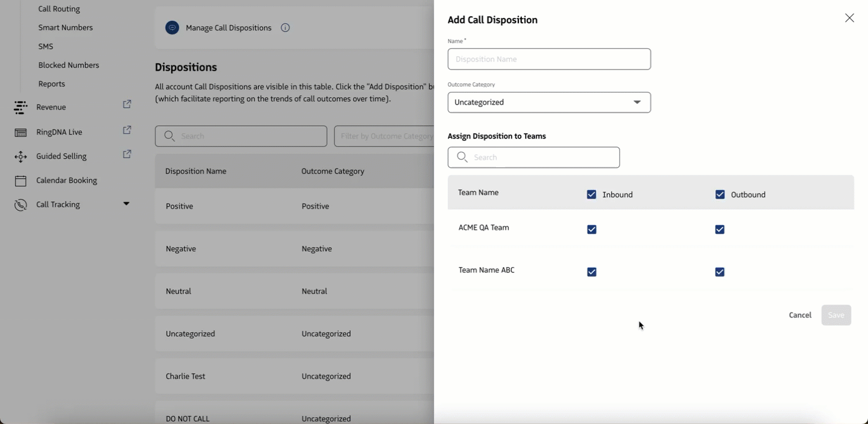Open Revenue external link icon
Screen dimensions: 868x424
pos(127,105)
